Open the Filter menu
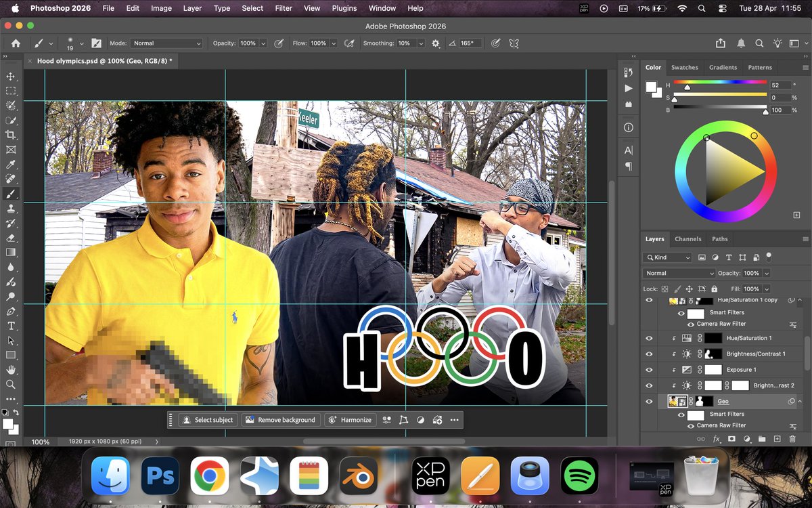The height and width of the screenshot is (508, 812). [x=284, y=8]
